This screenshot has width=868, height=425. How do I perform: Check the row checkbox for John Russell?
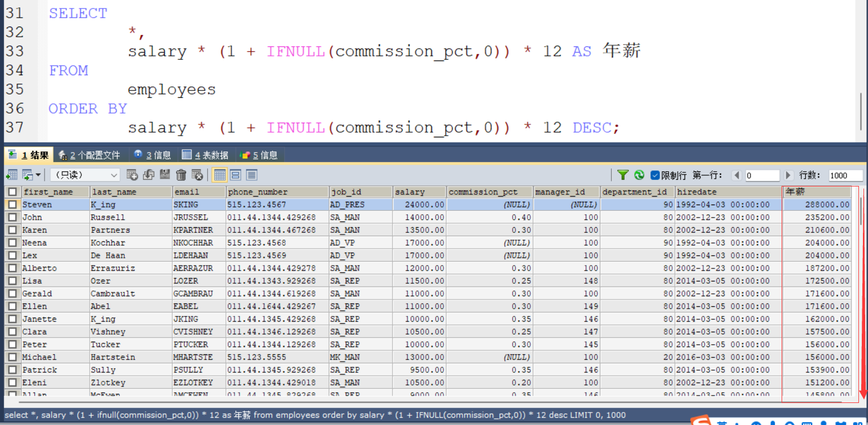pos(12,218)
